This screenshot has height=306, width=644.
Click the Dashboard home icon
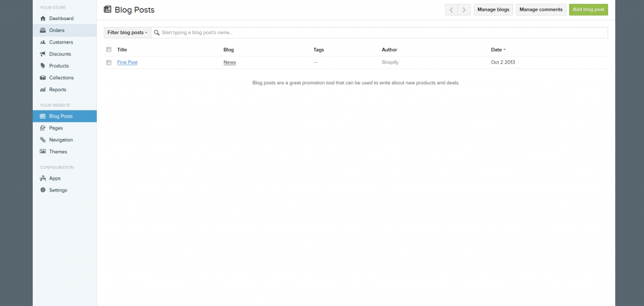coord(43,18)
